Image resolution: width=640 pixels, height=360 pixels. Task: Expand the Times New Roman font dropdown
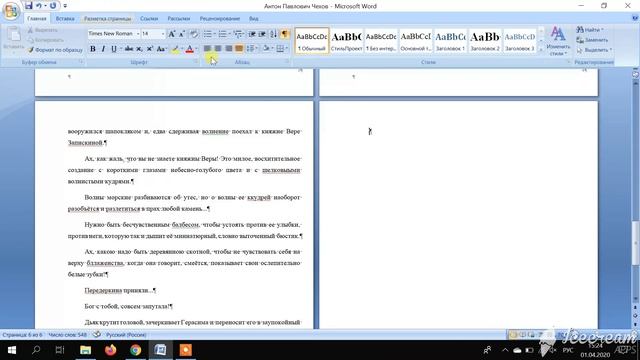138,33
